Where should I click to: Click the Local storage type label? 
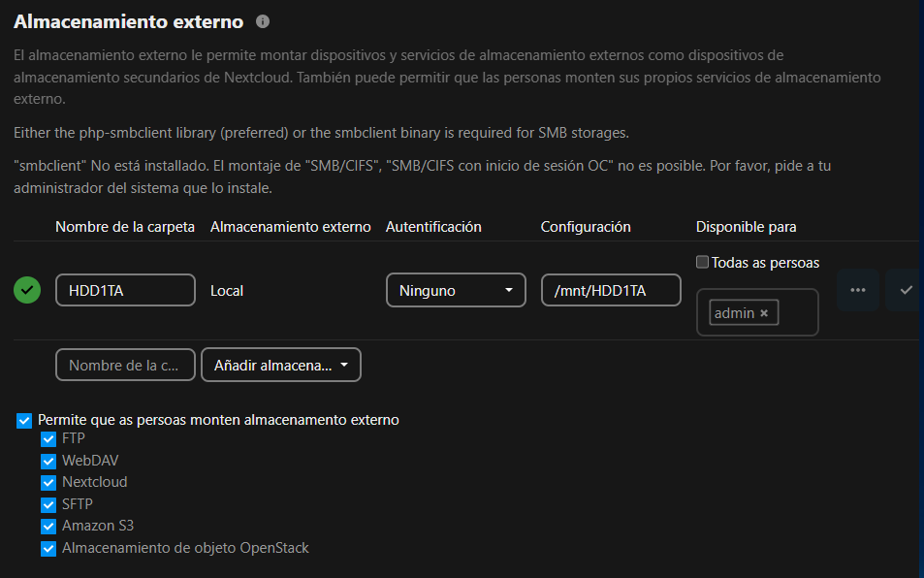[x=227, y=290]
